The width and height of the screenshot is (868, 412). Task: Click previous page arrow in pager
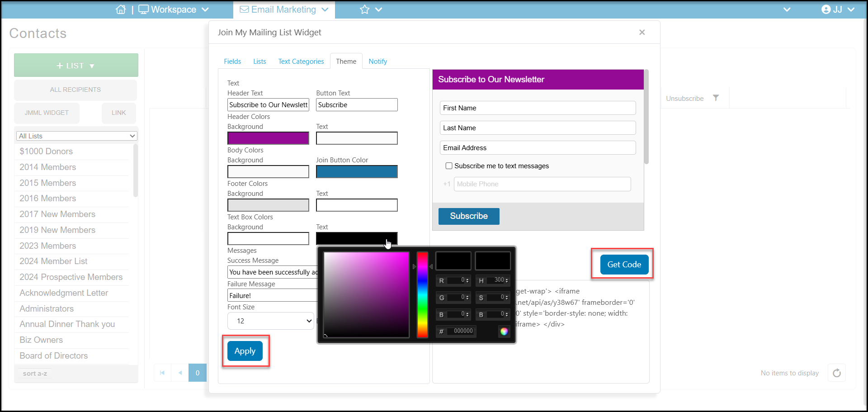pos(180,373)
